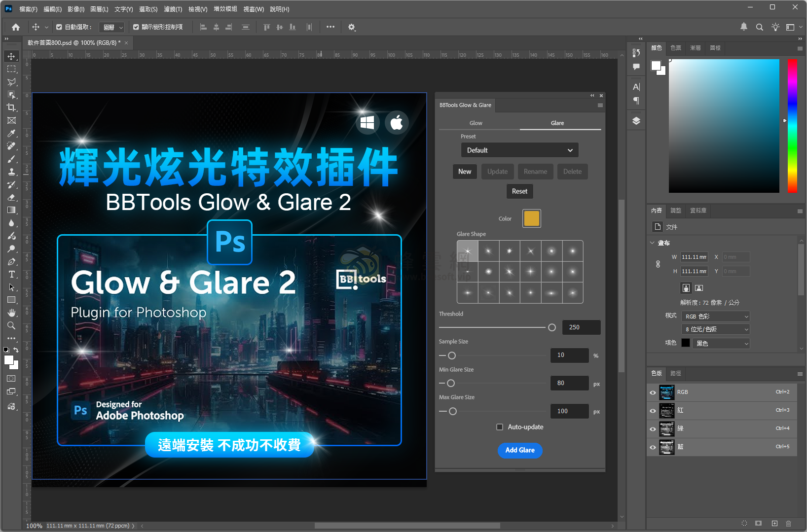Hide the RGB channel
This screenshot has width=807, height=532.
coord(653,392)
